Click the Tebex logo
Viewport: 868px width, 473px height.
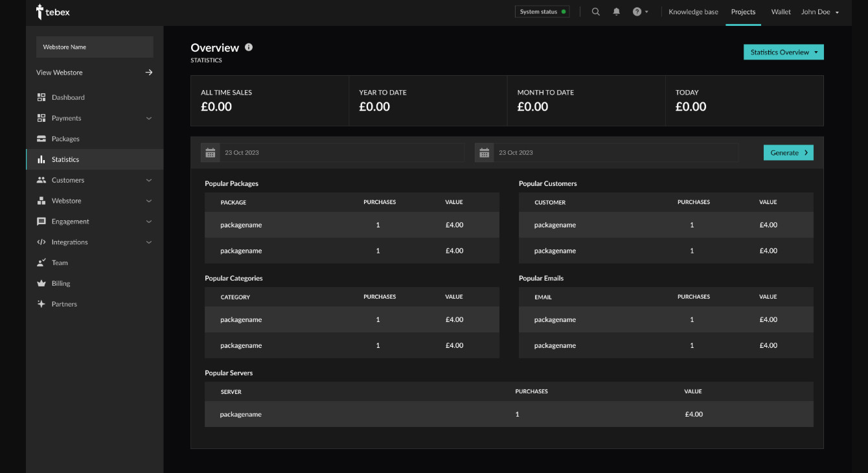[x=53, y=12]
